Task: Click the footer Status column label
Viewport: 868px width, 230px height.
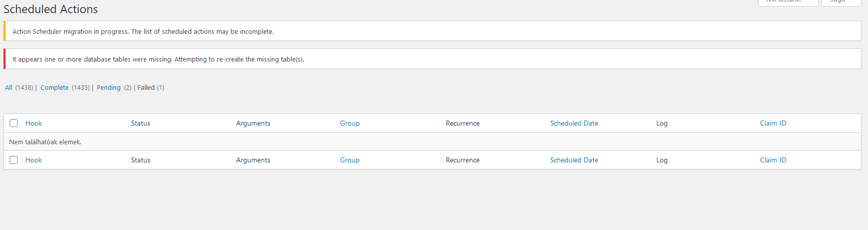Action: [141, 160]
